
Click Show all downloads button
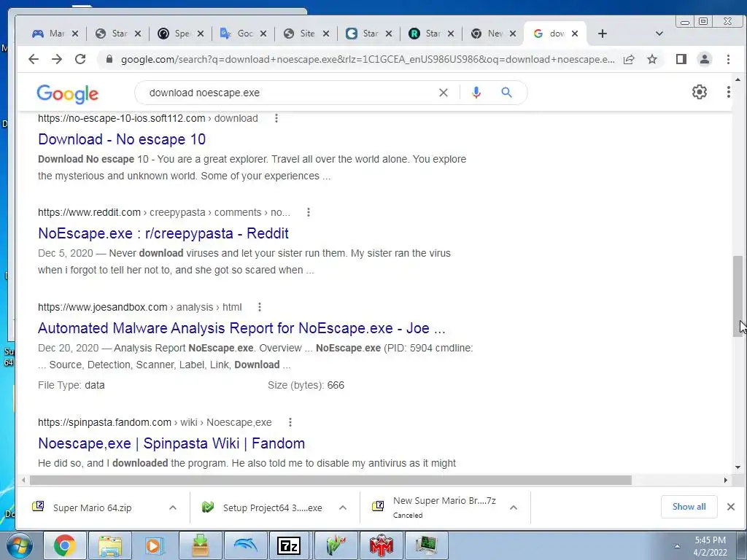689,507
